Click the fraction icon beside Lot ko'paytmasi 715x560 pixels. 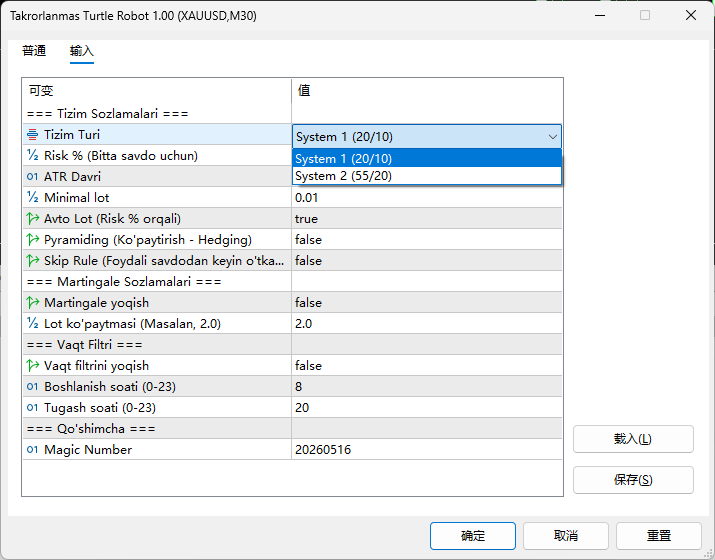pyautogui.click(x=32, y=323)
